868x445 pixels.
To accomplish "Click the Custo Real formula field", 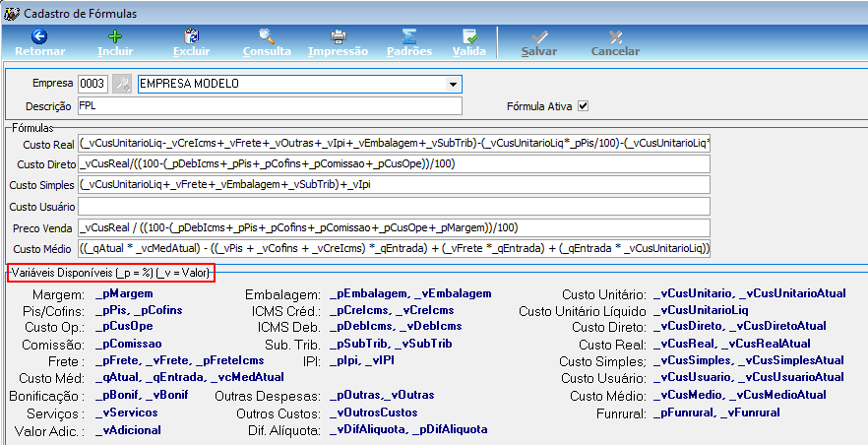I will tap(394, 144).
